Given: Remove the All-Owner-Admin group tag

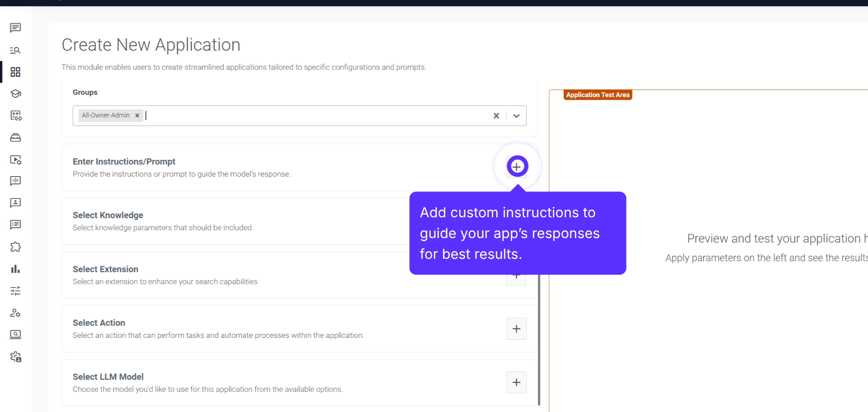Looking at the screenshot, I should point(137,115).
